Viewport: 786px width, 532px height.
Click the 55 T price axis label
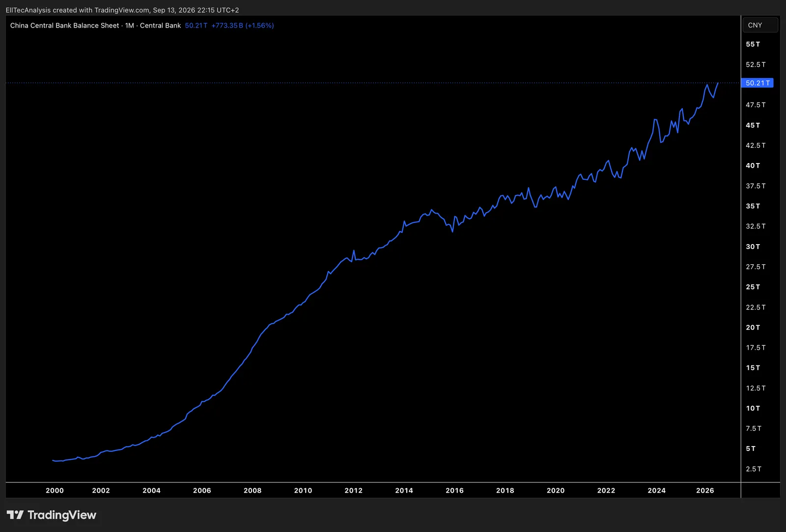pyautogui.click(x=753, y=44)
